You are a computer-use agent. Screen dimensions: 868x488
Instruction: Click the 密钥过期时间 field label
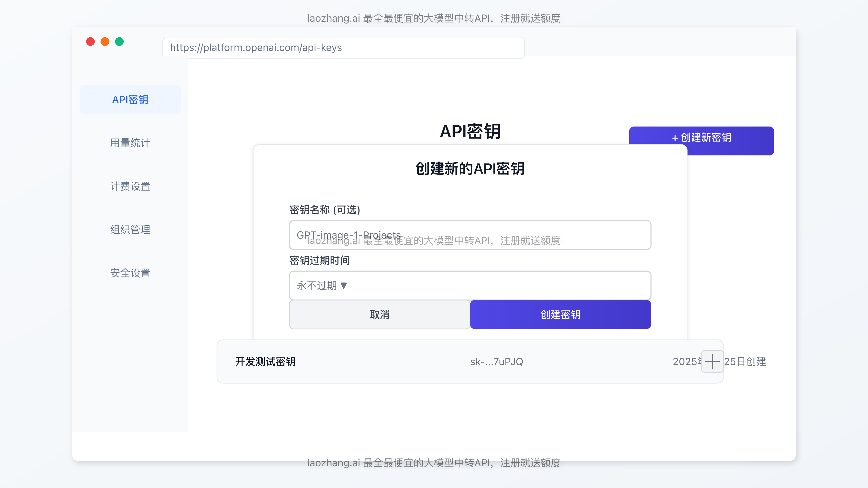(319, 260)
